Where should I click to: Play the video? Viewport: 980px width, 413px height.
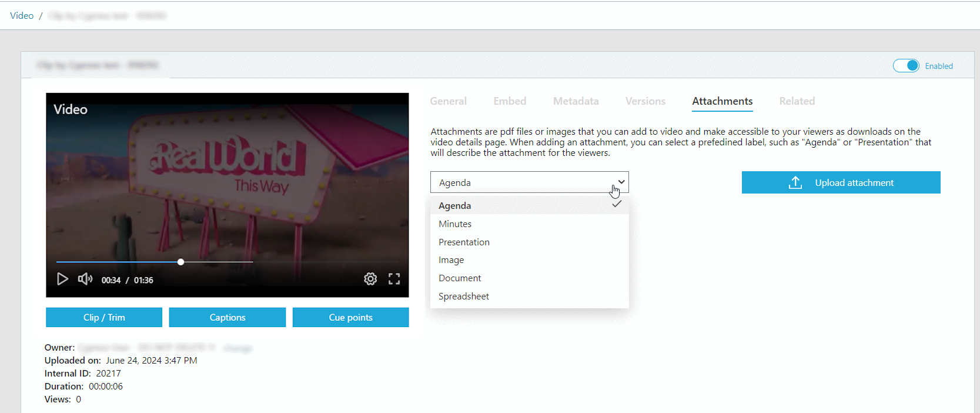62,279
